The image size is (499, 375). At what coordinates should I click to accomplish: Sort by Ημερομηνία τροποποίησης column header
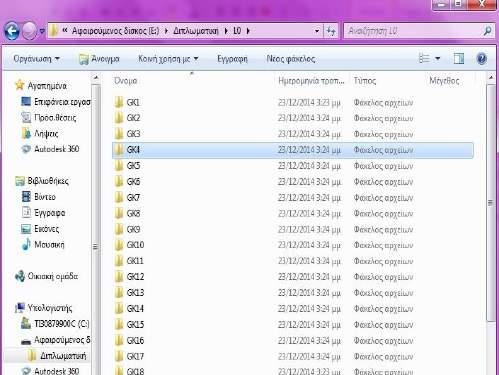(x=311, y=81)
